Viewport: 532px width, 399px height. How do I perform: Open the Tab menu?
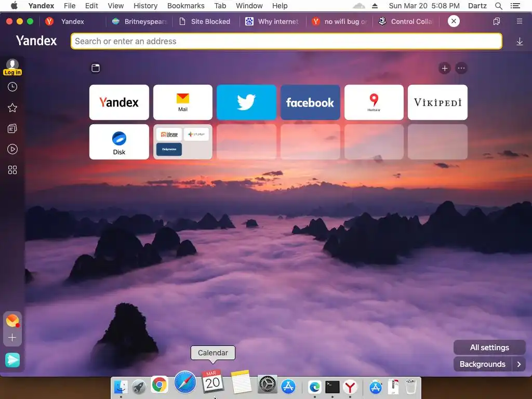tap(220, 6)
